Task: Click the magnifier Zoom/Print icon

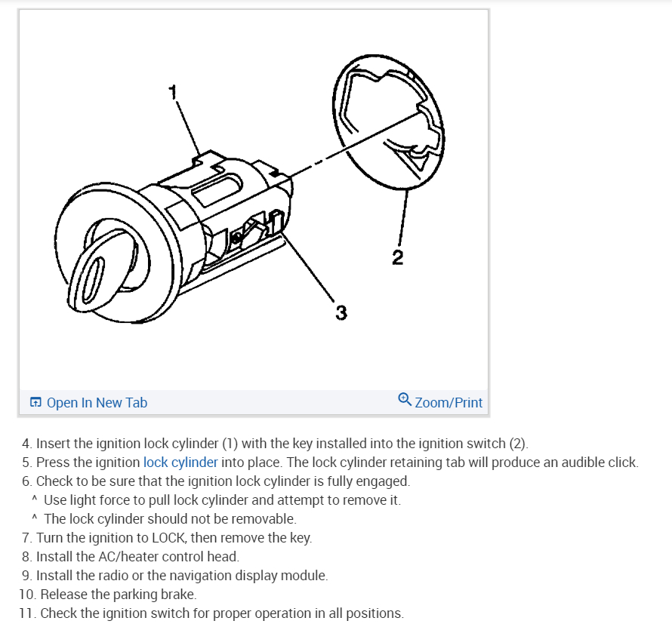Action: click(405, 399)
